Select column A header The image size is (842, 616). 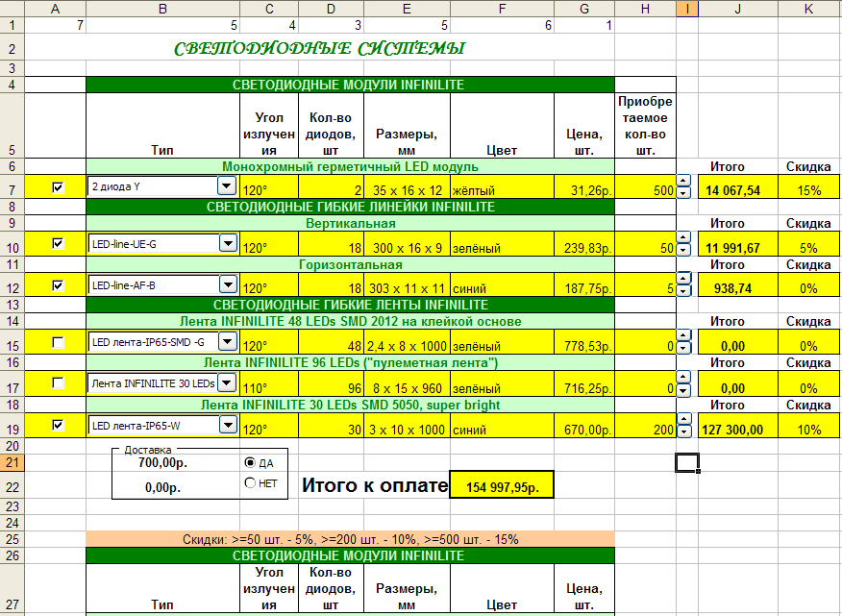point(56,8)
